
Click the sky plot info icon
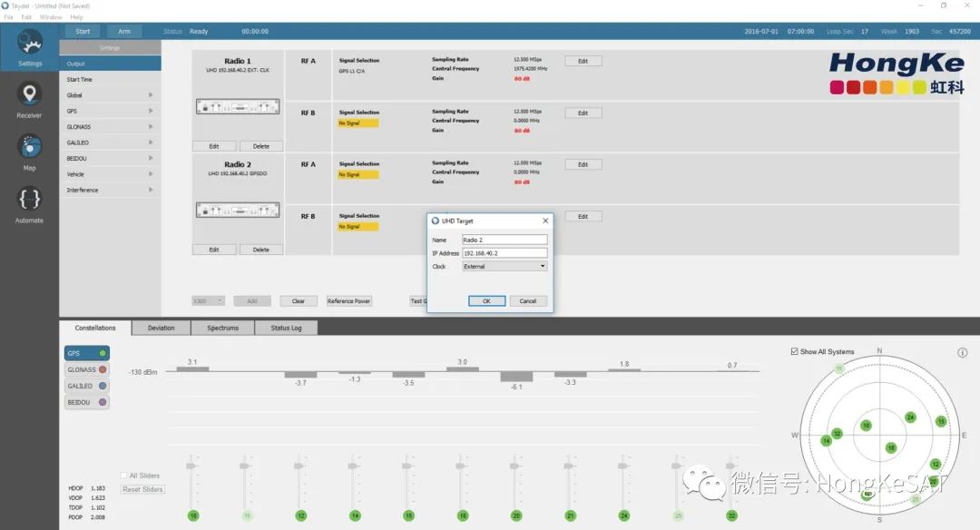pos(962,352)
